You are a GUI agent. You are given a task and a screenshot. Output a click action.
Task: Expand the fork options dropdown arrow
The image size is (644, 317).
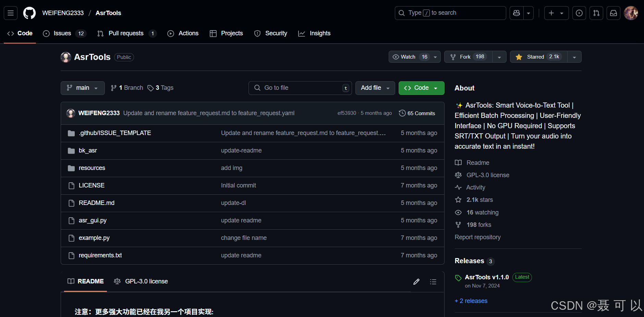pyautogui.click(x=499, y=57)
